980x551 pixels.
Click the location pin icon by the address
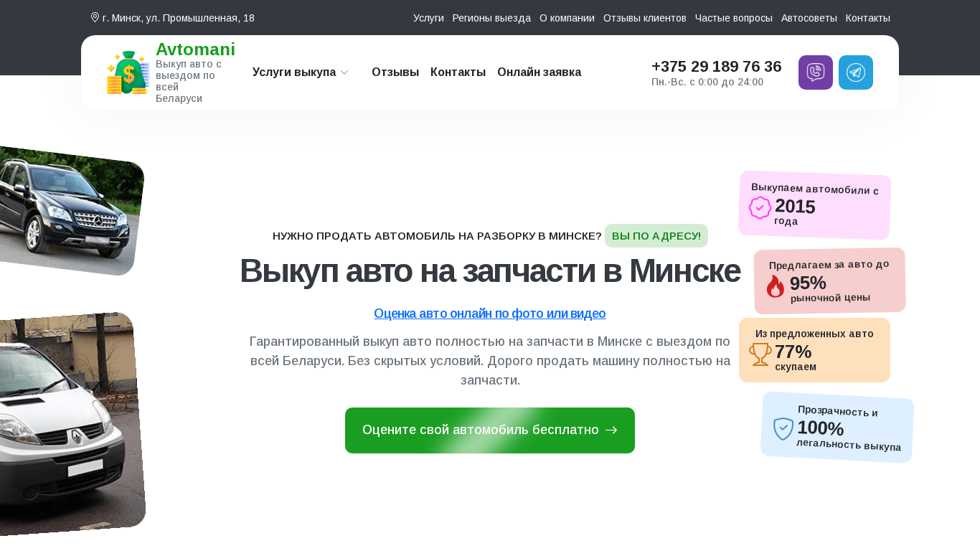point(95,17)
